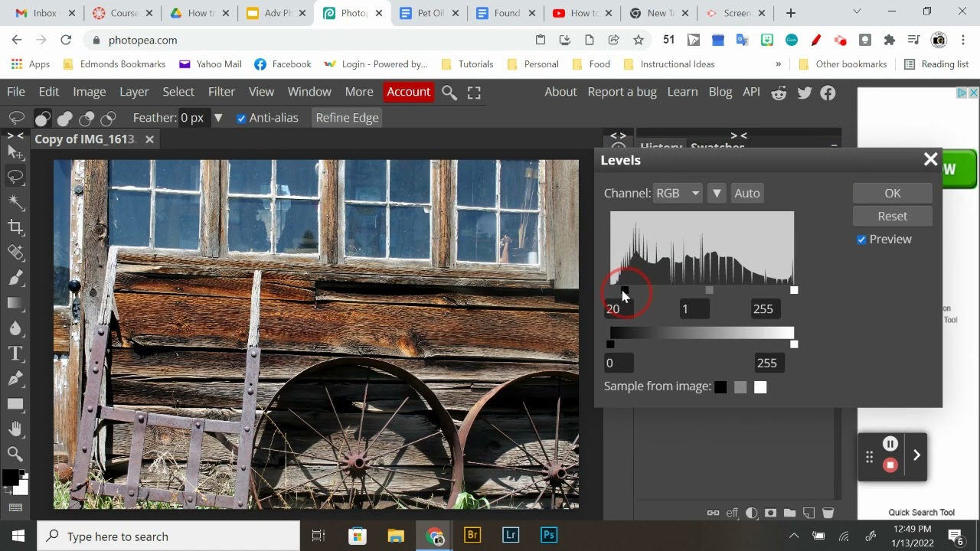Toggle the Anti-alias checkbox
The image size is (980, 551).
(x=241, y=118)
